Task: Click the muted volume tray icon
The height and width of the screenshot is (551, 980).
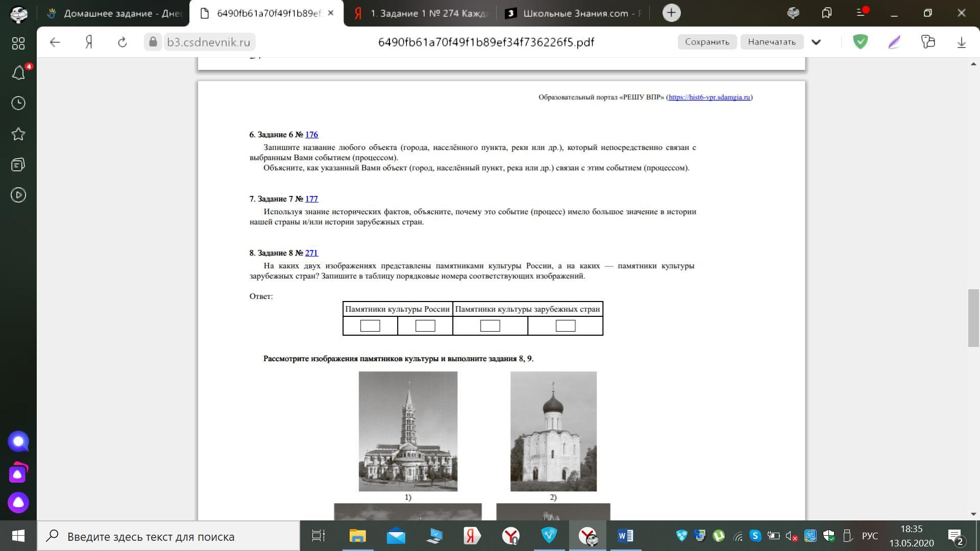Action: [792, 536]
